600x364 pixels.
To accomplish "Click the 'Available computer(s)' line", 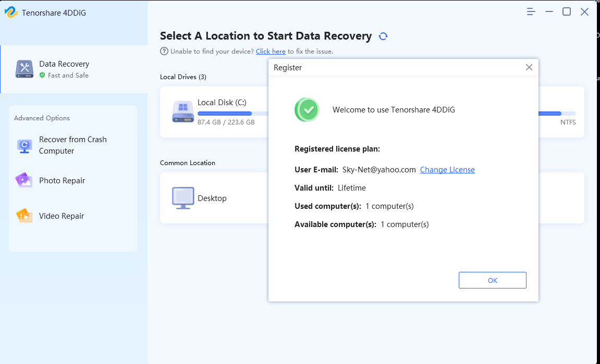I will click(362, 224).
